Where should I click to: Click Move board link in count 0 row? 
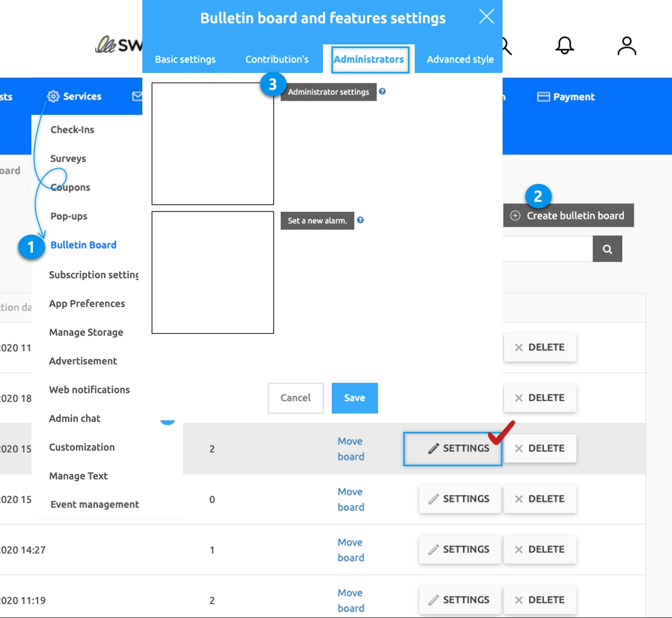351,500
